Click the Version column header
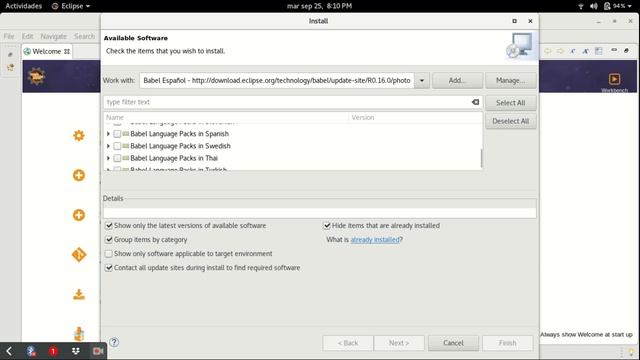The height and width of the screenshot is (360, 640). [415, 118]
